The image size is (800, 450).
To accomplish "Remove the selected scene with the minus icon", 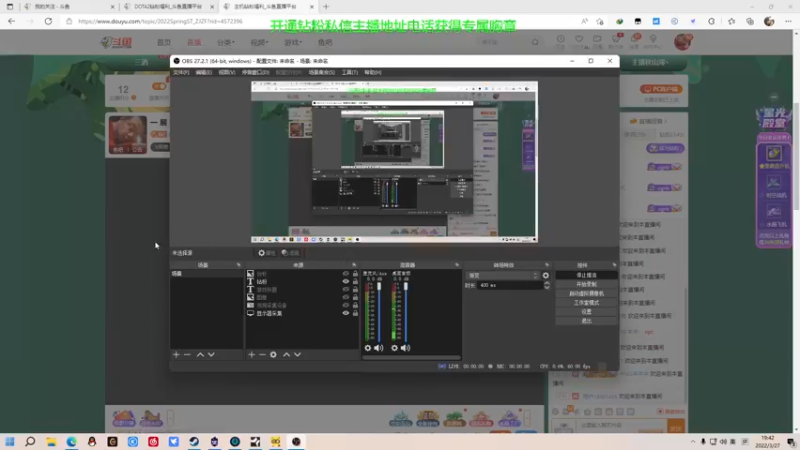I will coord(187,355).
